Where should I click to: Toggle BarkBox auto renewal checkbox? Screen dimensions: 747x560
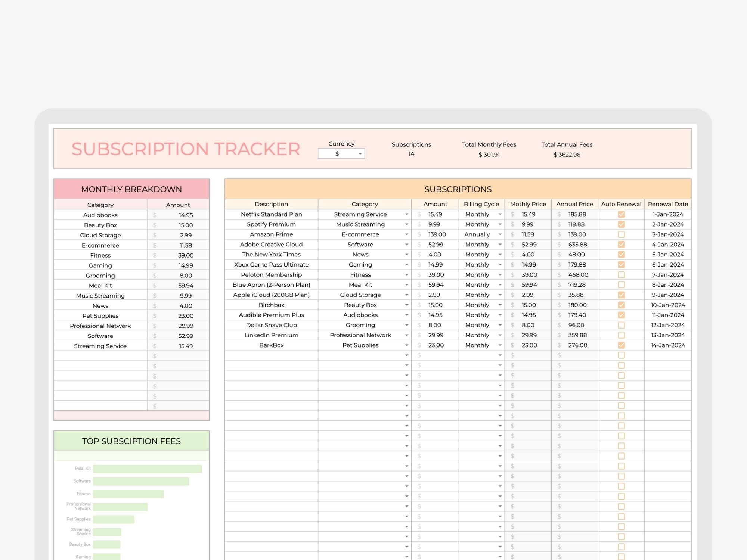pos(621,345)
